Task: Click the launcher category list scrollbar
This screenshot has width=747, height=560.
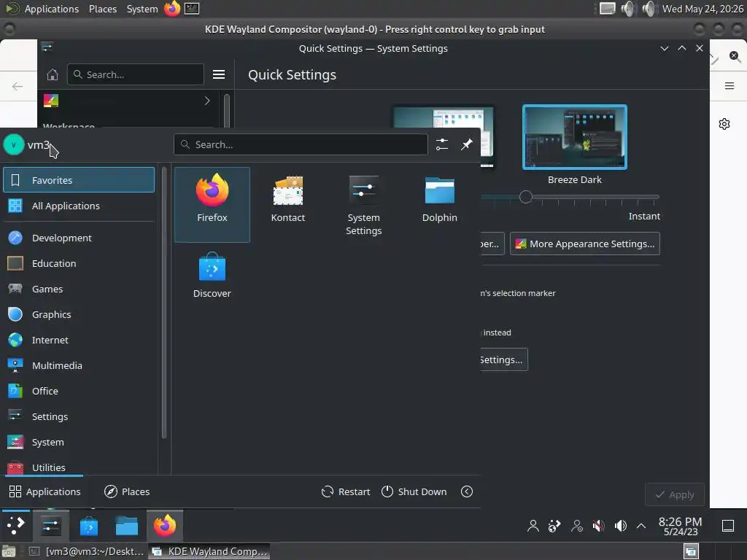Action: pos(164,303)
